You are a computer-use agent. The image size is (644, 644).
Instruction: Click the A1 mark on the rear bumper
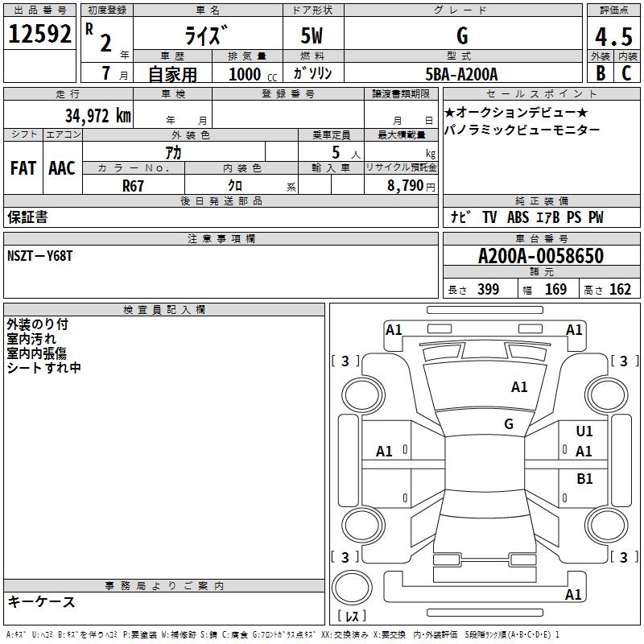pos(573,594)
